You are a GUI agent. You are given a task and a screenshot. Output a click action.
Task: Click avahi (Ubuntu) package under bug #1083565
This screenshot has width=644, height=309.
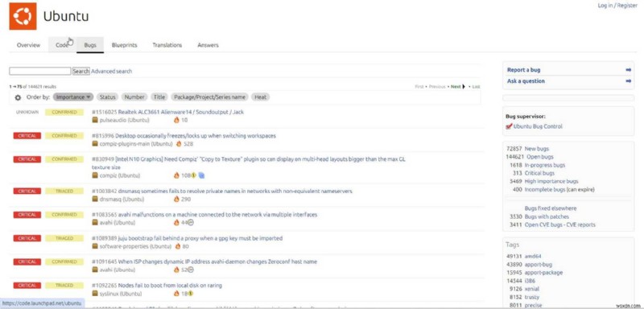117,223
